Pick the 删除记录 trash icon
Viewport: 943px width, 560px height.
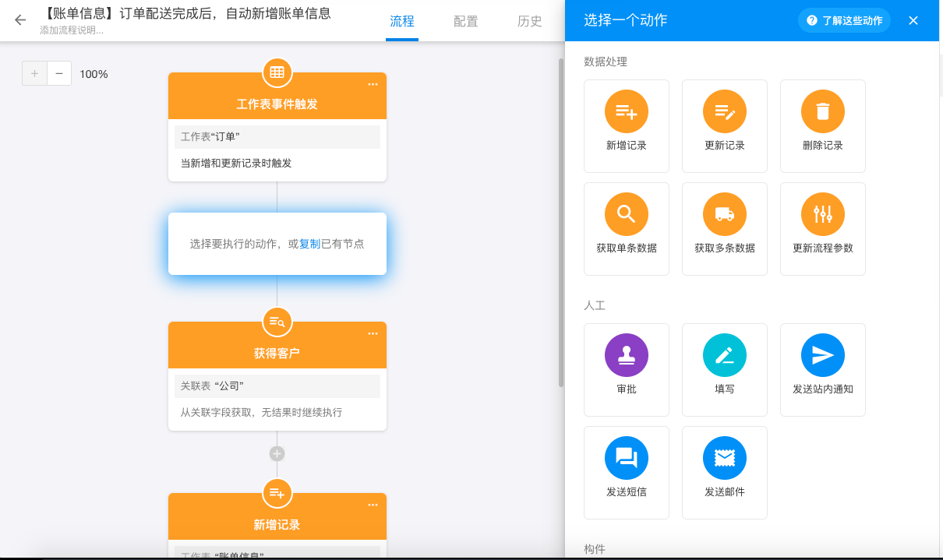tap(823, 112)
